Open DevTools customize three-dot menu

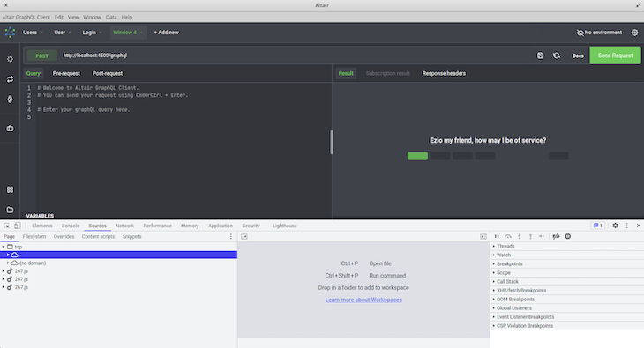tap(626, 226)
